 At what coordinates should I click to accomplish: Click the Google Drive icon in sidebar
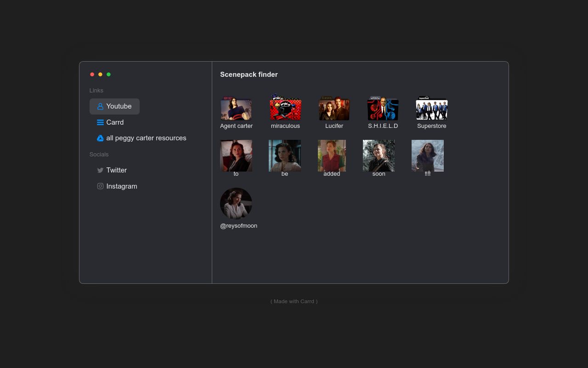tap(100, 138)
